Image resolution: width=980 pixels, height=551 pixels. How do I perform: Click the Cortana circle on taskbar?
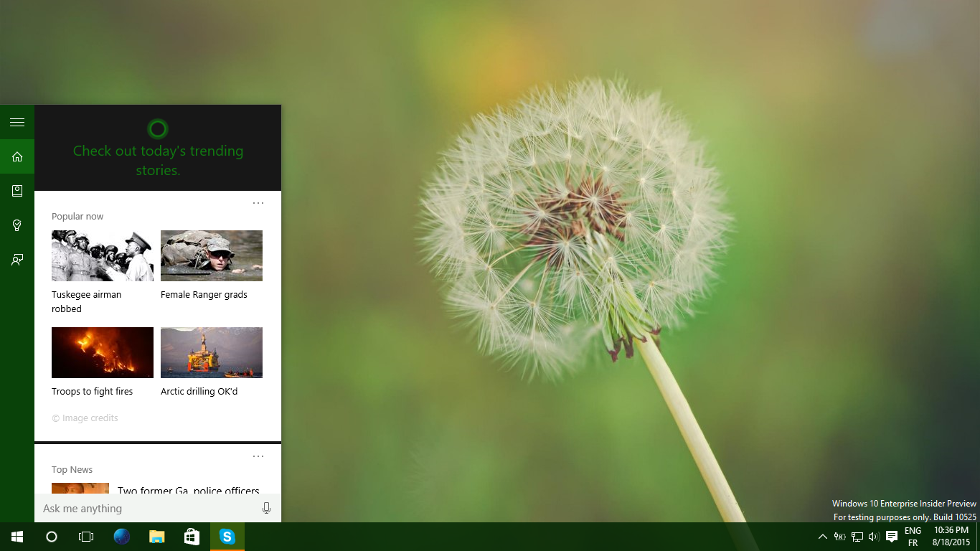coord(52,537)
